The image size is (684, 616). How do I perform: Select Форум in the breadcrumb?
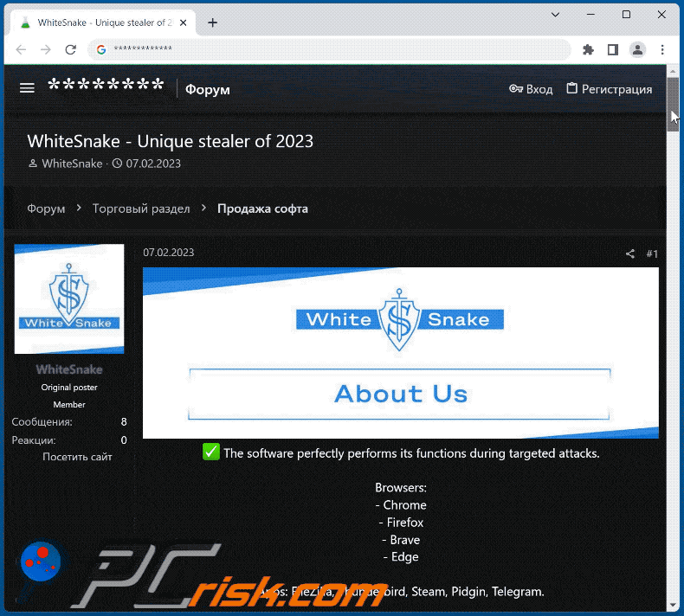46,209
